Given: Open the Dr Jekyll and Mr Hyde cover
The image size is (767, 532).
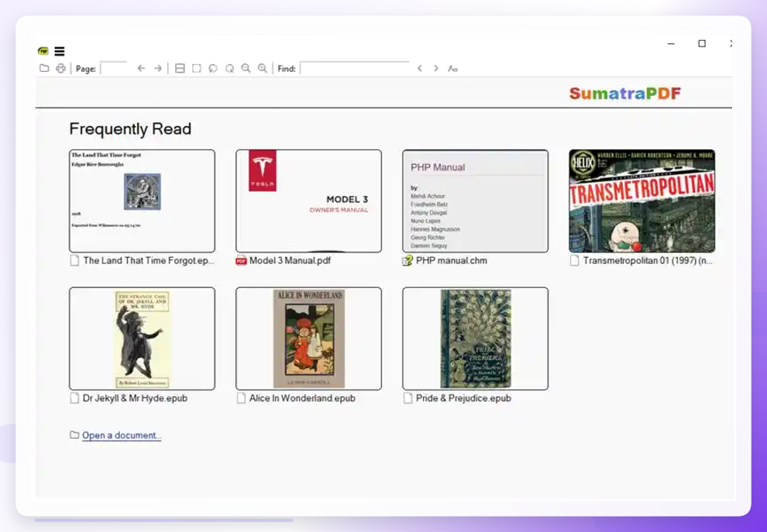Looking at the screenshot, I should (142, 338).
